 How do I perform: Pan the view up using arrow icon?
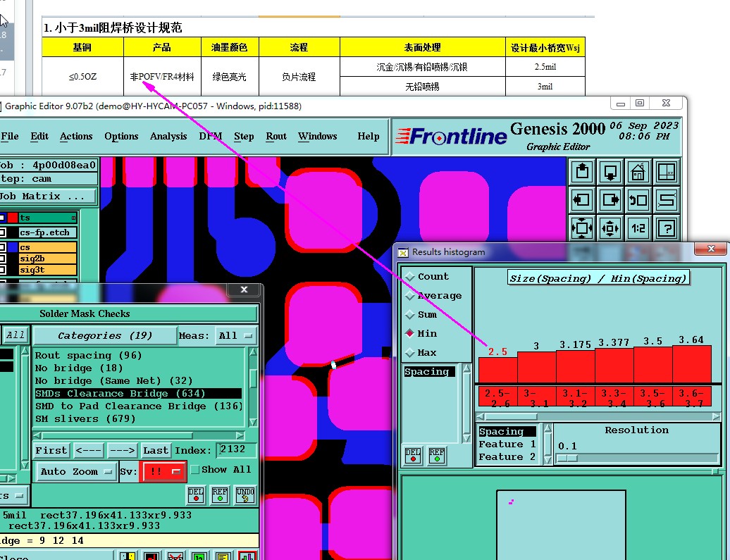pos(582,172)
